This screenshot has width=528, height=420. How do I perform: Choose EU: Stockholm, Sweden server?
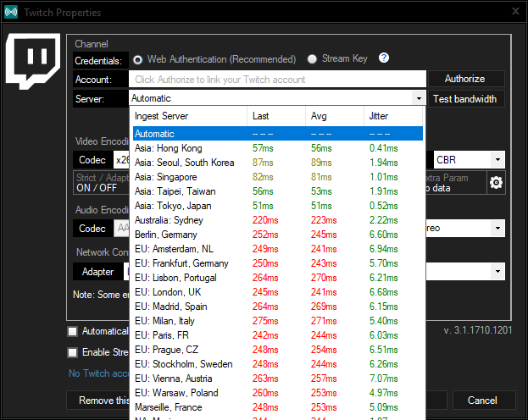point(278,364)
